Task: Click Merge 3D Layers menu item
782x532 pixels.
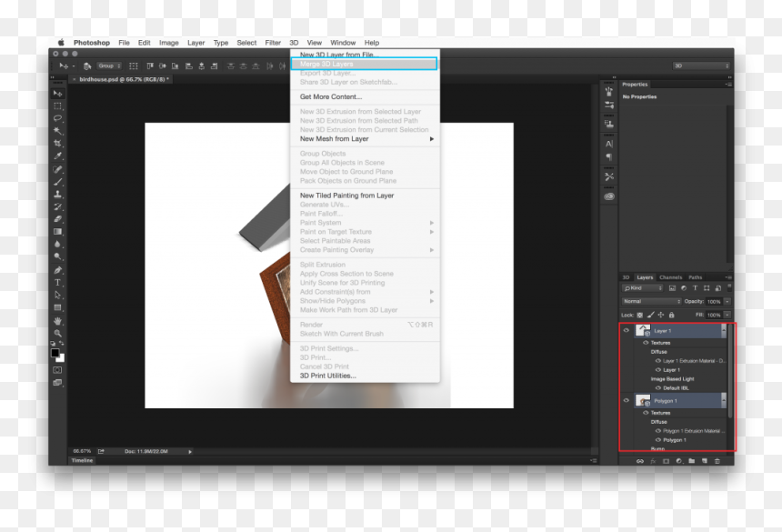Action: tap(365, 64)
